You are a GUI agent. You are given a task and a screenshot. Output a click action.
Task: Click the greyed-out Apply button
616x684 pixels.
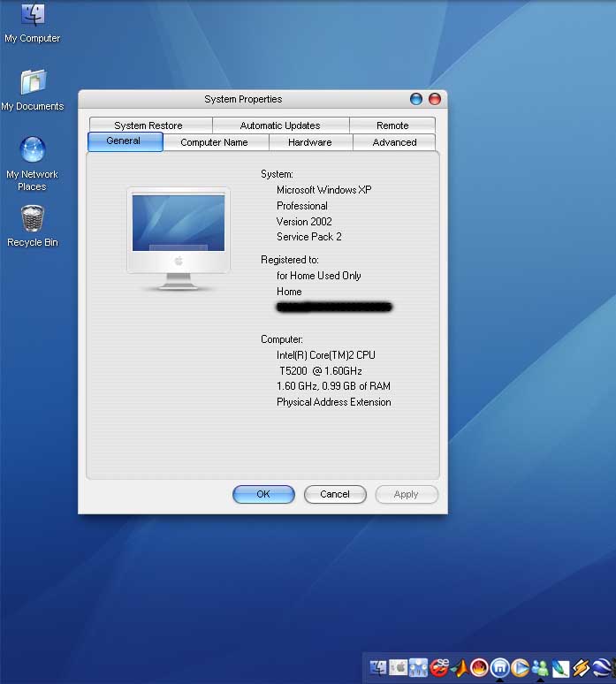[x=407, y=494]
